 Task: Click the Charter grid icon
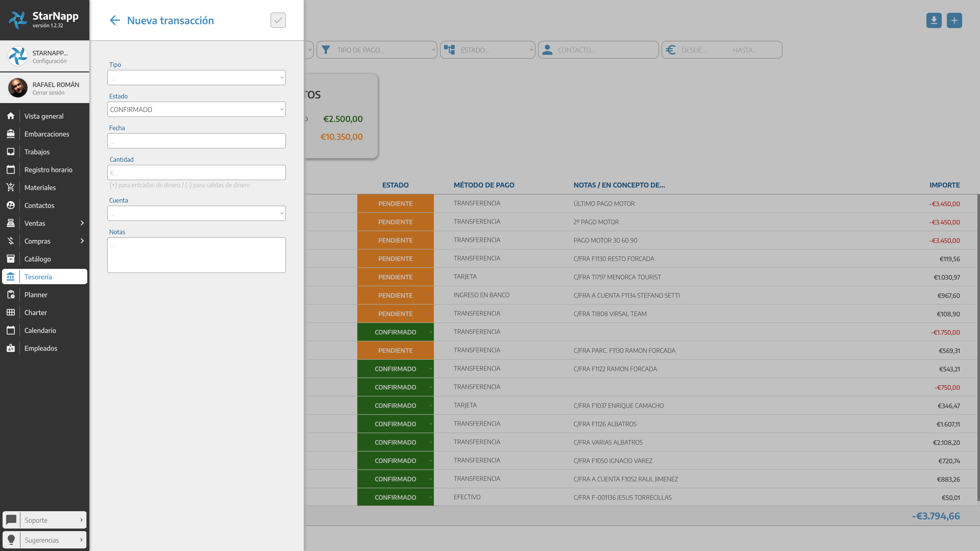click(11, 312)
